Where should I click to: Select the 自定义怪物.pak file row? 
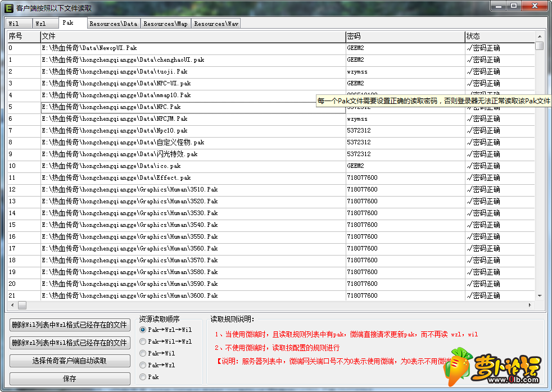271,143
